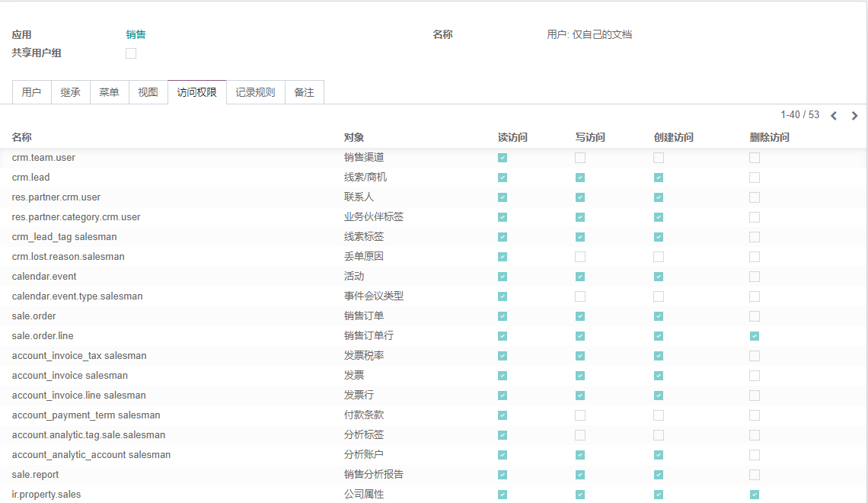Enable 共享用户组 checkbox
Image resolution: width=868 pixels, height=503 pixels.
[x=130, y=53]
